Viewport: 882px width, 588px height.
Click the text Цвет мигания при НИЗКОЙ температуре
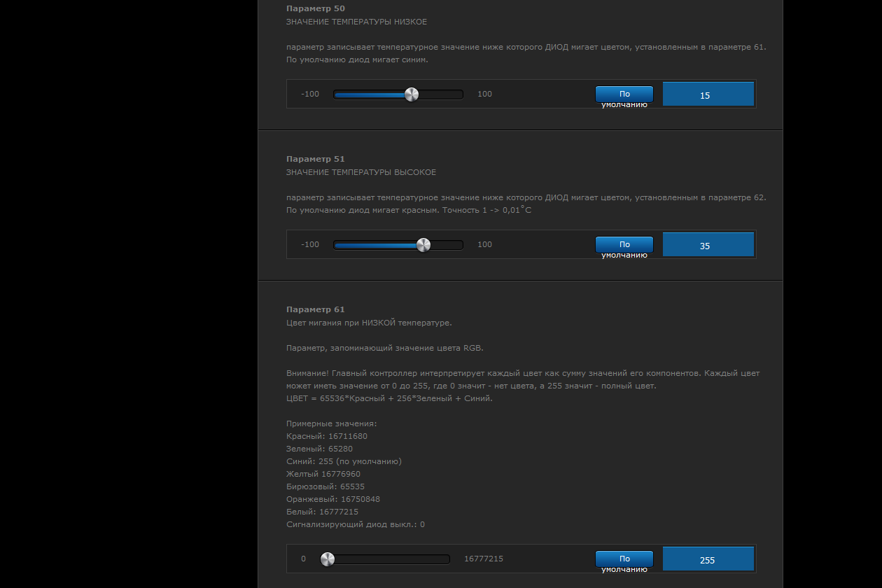tap(369, 323)
